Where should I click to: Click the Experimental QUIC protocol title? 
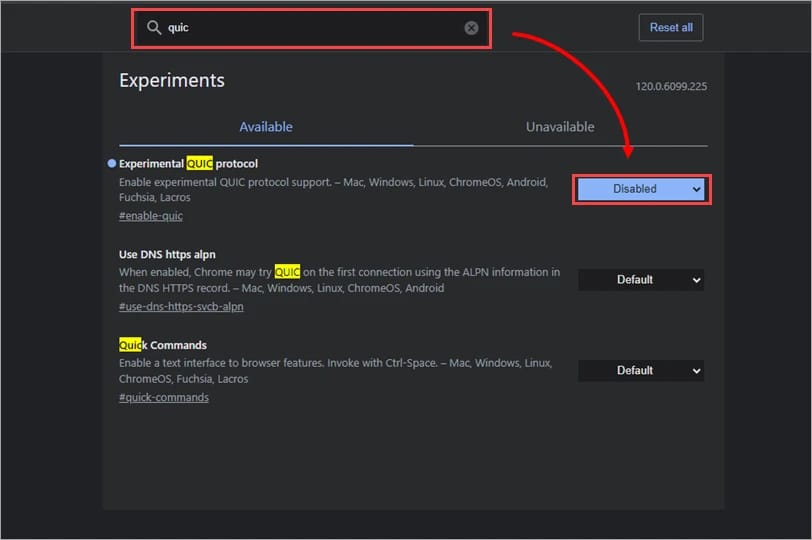pos(189,163)
